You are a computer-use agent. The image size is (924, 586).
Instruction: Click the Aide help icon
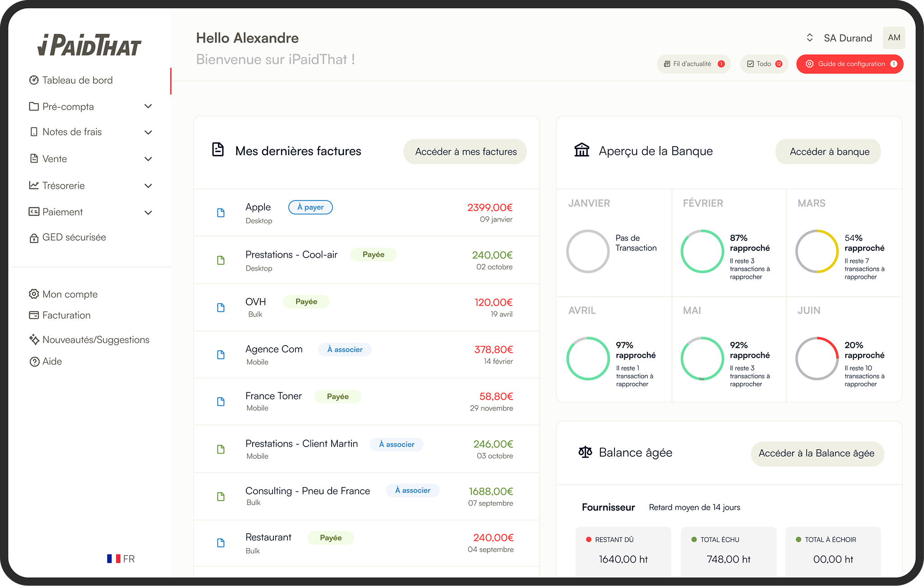pyautogui.click(x=34, y=361)
